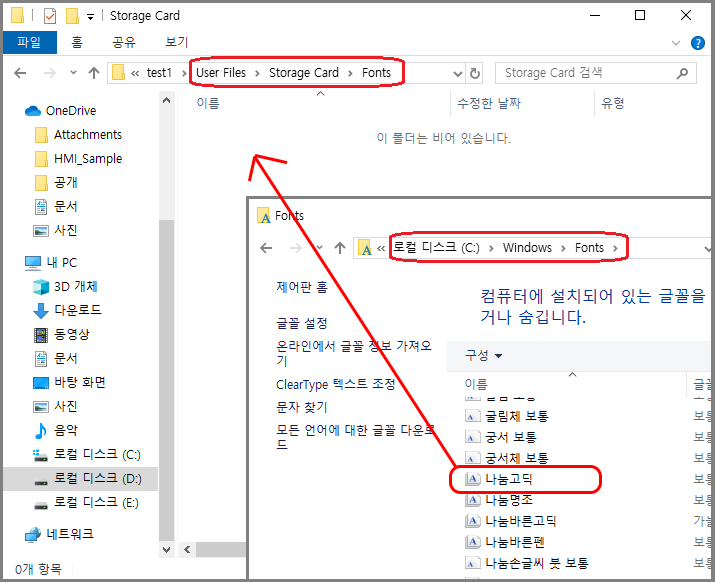The image size is (715, 582).
Task: Open the 문자 찾기 link
Action: (302, 407)
